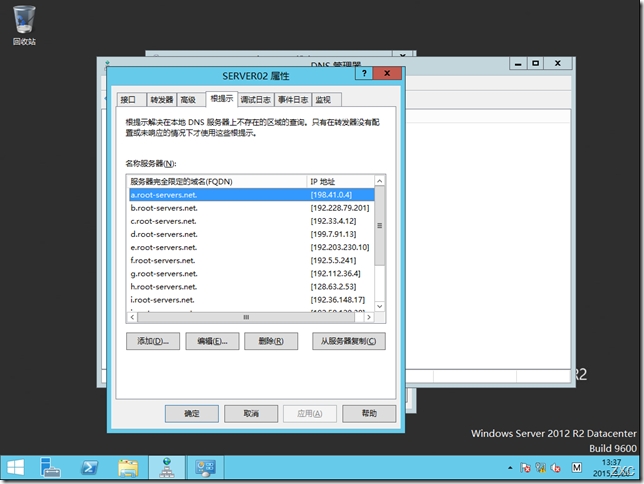Image resolution: width=644 pixels, height=484 pixels.
Task: Click the vertical scrollbar thumb
Action: pos(380,226)
